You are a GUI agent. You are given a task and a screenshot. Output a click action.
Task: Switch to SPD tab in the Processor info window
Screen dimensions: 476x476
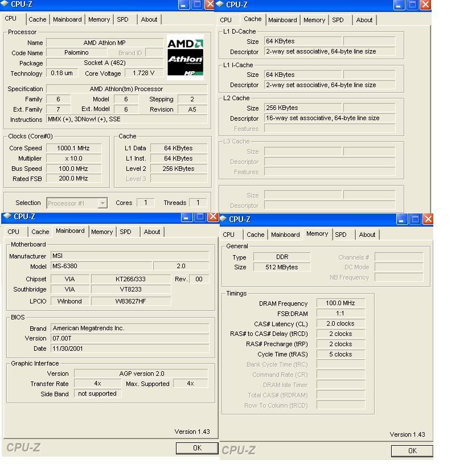point(122,19)
